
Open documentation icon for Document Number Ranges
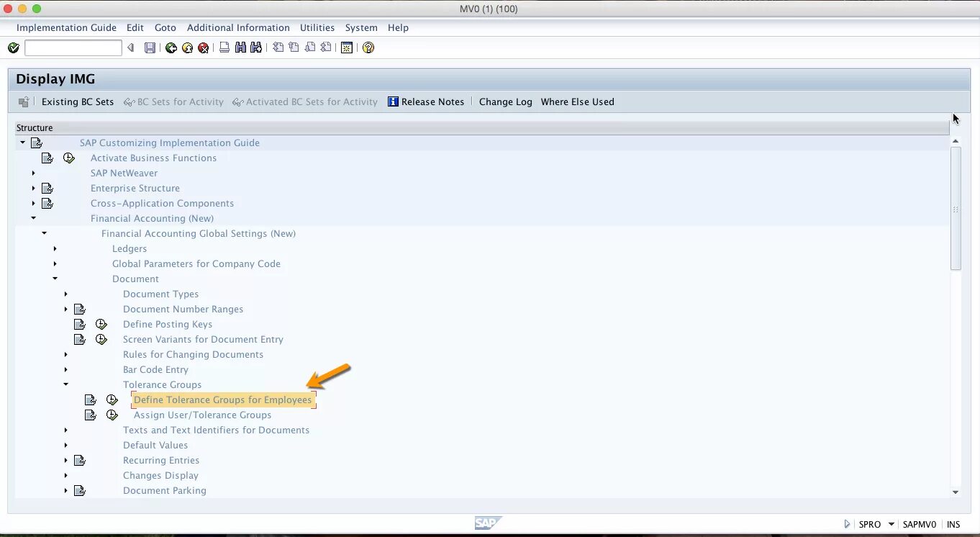[80, 310]
